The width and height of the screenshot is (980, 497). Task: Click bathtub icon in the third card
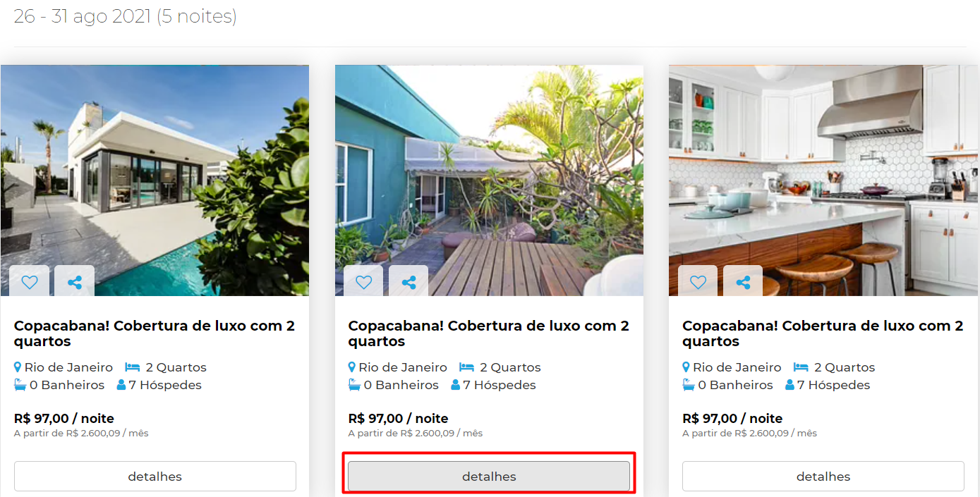tap(689, 385)
